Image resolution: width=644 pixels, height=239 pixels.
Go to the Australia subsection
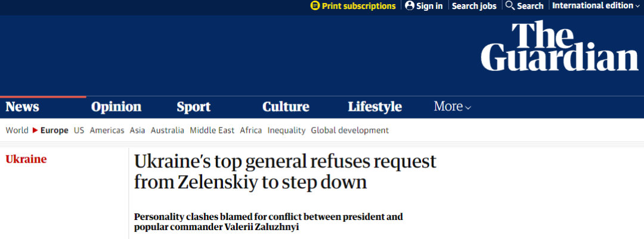(168, 131)
